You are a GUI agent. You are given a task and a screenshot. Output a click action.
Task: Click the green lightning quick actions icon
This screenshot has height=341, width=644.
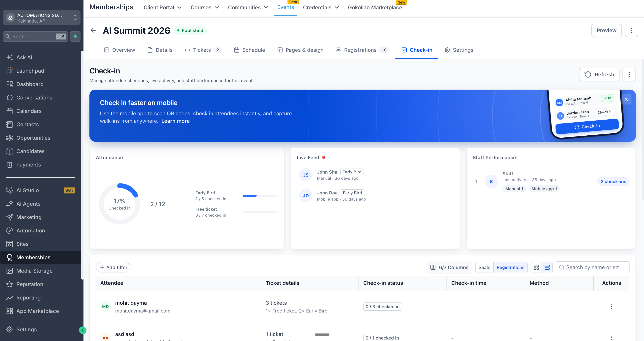[75, 37]
